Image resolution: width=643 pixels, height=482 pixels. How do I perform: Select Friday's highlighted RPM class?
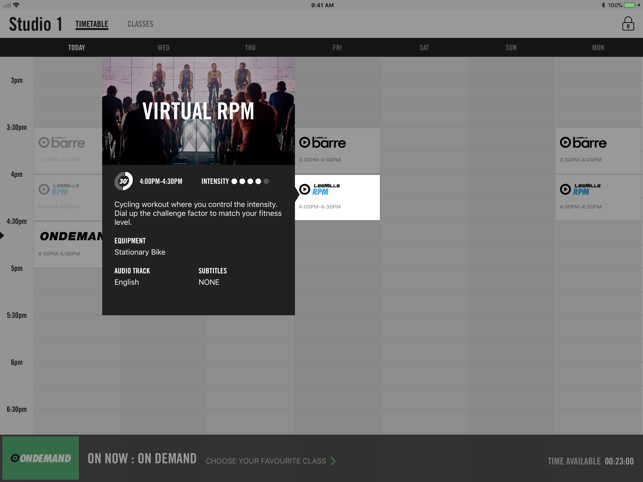pos(337,197)
